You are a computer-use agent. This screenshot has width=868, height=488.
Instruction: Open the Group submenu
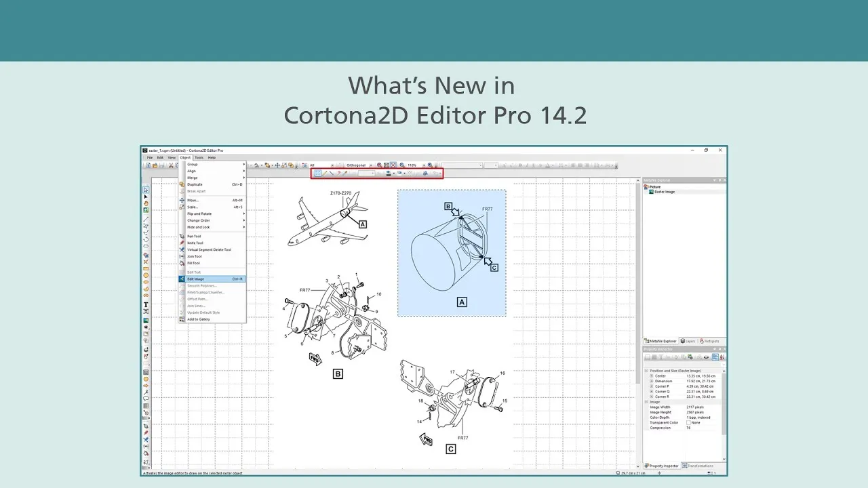click(212, 164)
